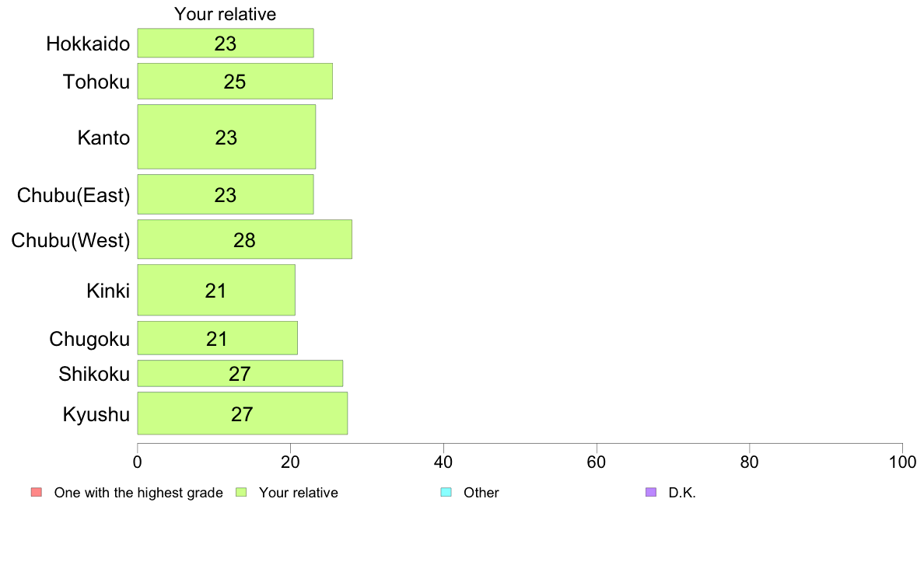924x572 pixels.
Task: Select the Hokkaido bar showing 23
Action: (x=226, y=43)
